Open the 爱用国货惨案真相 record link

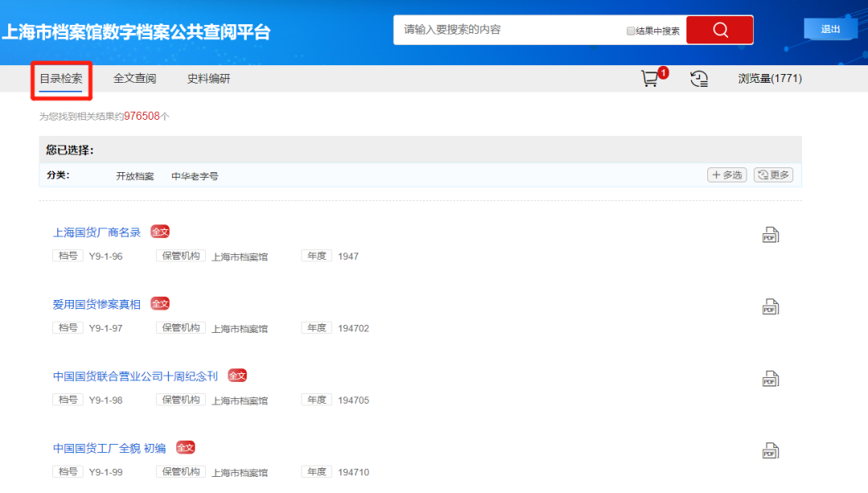point(97,305)
